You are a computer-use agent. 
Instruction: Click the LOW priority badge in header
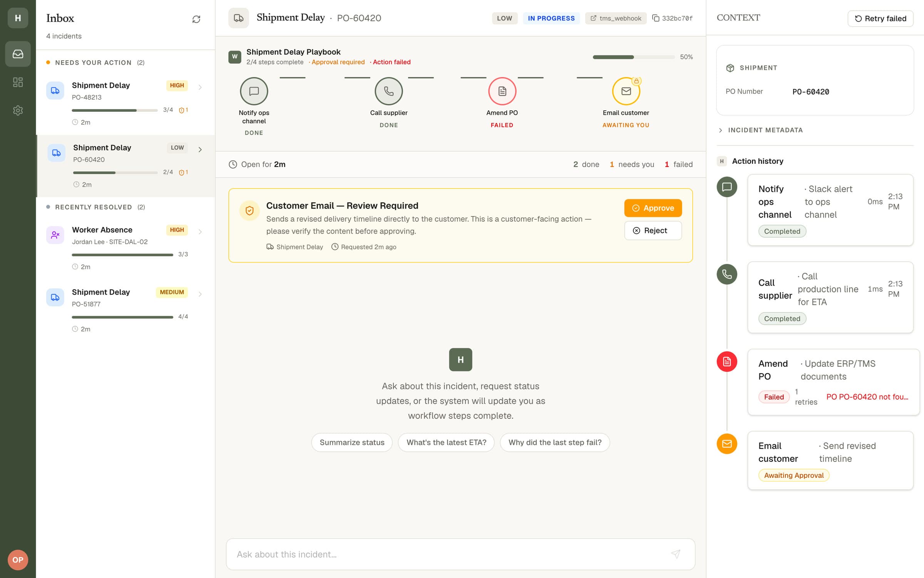click(x=504, y=18)
